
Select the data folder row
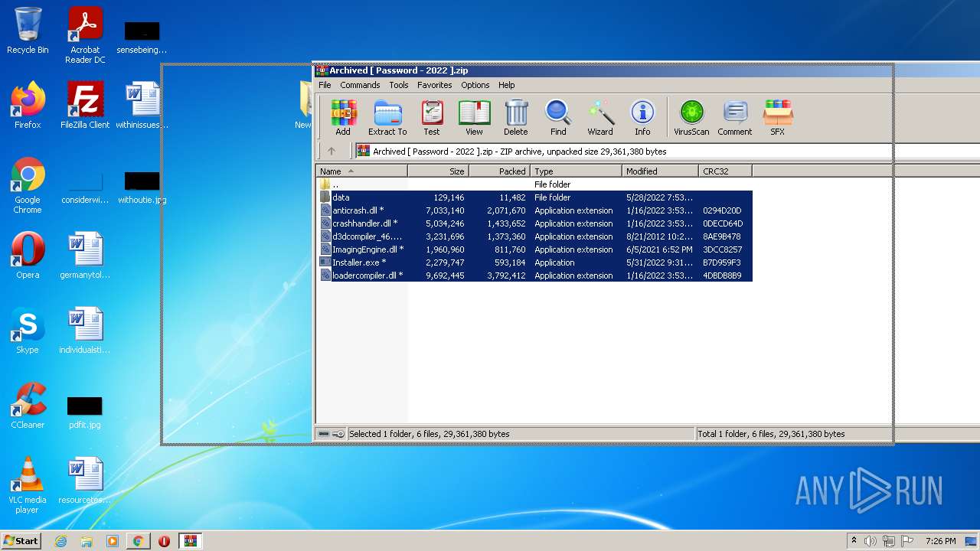[x=534, y=197]
